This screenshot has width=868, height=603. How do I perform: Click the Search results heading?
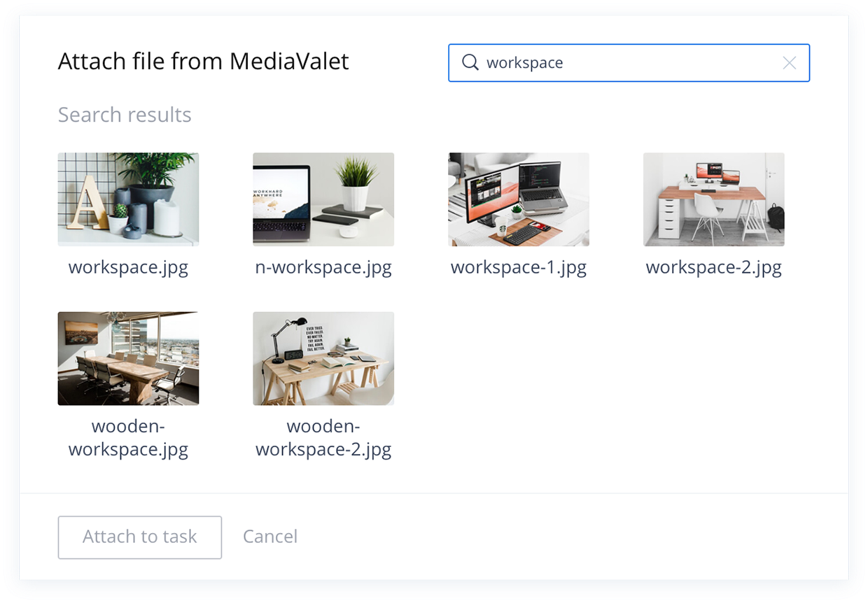(125, 115)
